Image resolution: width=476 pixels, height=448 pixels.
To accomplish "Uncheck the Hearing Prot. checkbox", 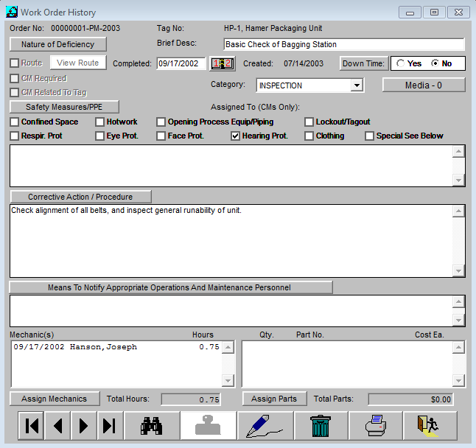I will tap(235, 136).
